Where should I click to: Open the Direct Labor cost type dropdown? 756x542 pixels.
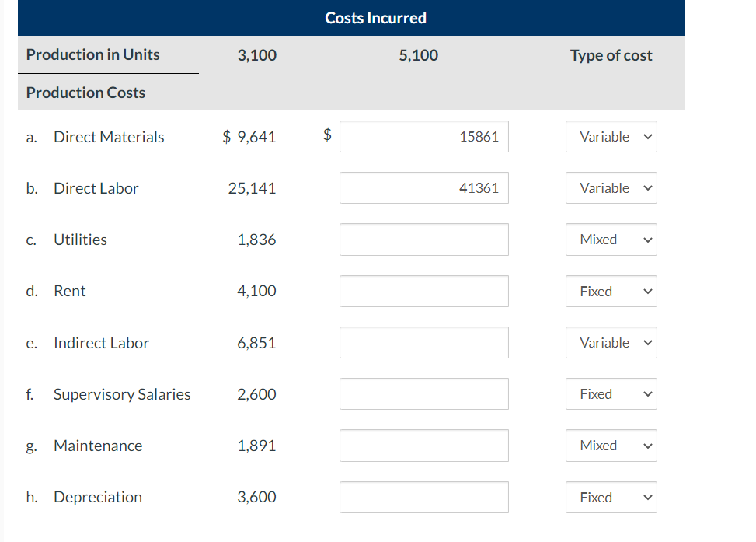coord(611,187)
